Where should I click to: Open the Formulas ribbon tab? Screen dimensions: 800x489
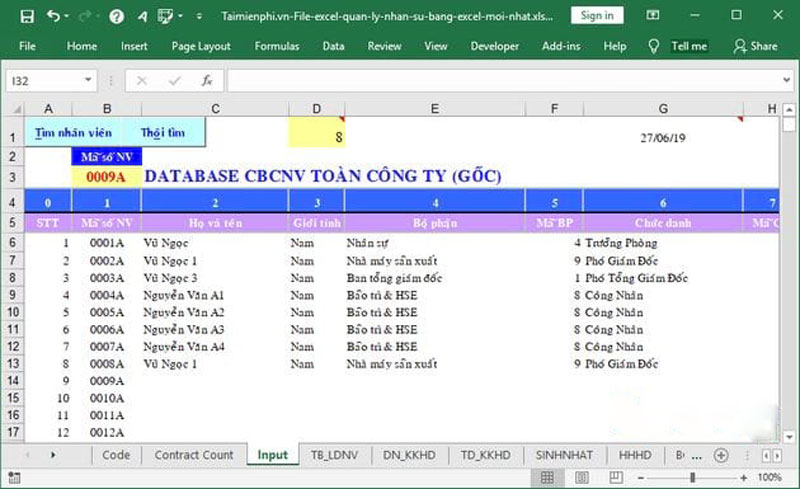pyautogui.click(x=277, y=46)
